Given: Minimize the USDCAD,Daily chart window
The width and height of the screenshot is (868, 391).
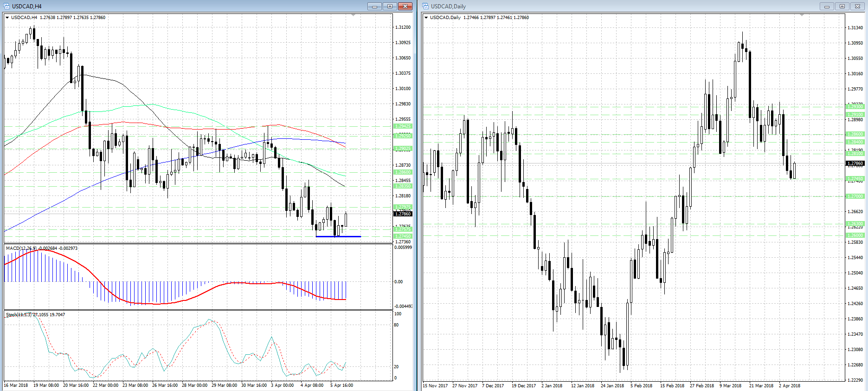Looking at the screenshot, I should click(x=826, y=6).
